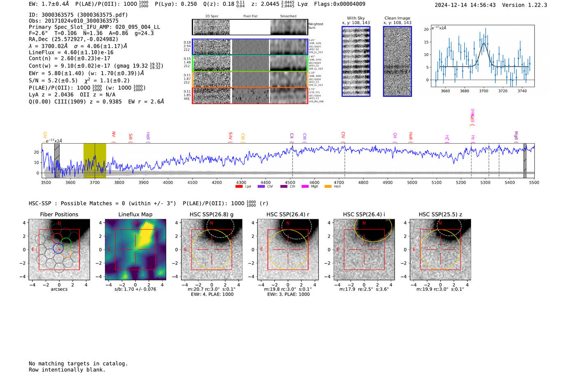Viewport: 576px width, 392px height.
Task: Click the blue fiber circle in Fiber Positions
Action: coord(58,248)
